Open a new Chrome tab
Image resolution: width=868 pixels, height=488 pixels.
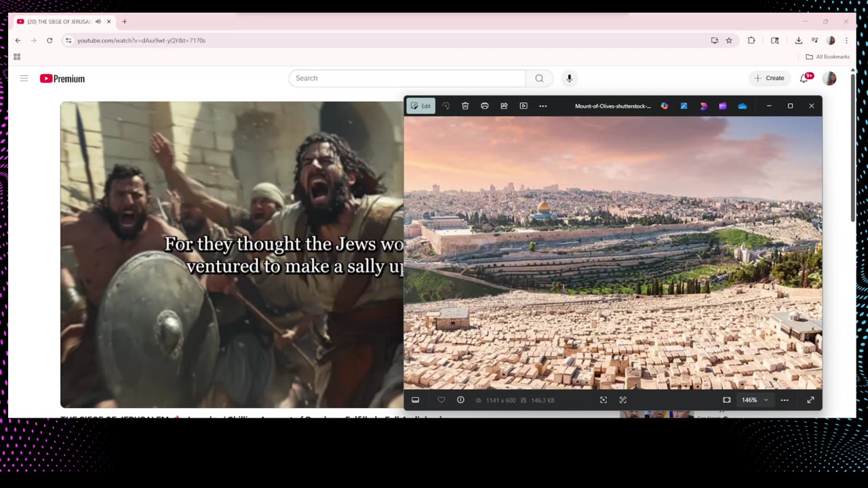(x=124, y=22)
